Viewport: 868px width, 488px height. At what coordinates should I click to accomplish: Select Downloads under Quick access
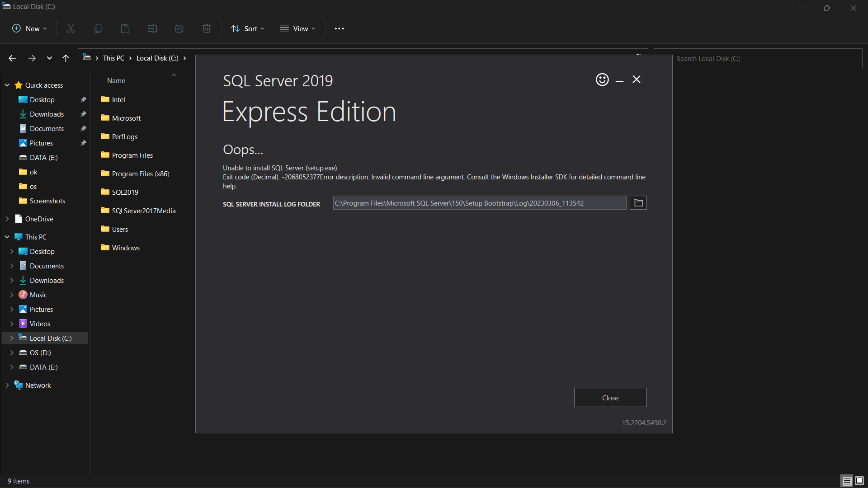[47, 114]
